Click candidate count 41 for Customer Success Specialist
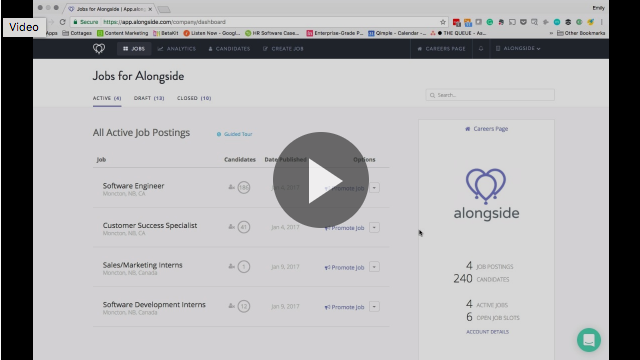 pyautogui.click(x=244, y=227)
